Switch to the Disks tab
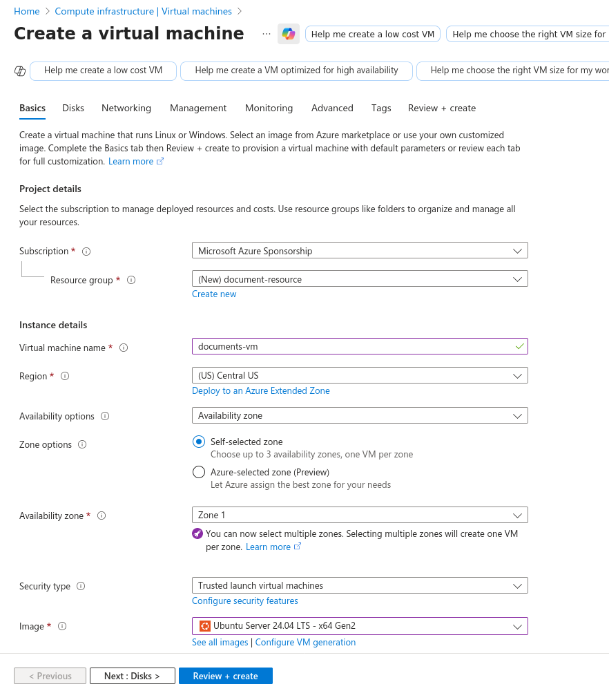The height and width of the screenshot is (700, 609). click(73, 108)
